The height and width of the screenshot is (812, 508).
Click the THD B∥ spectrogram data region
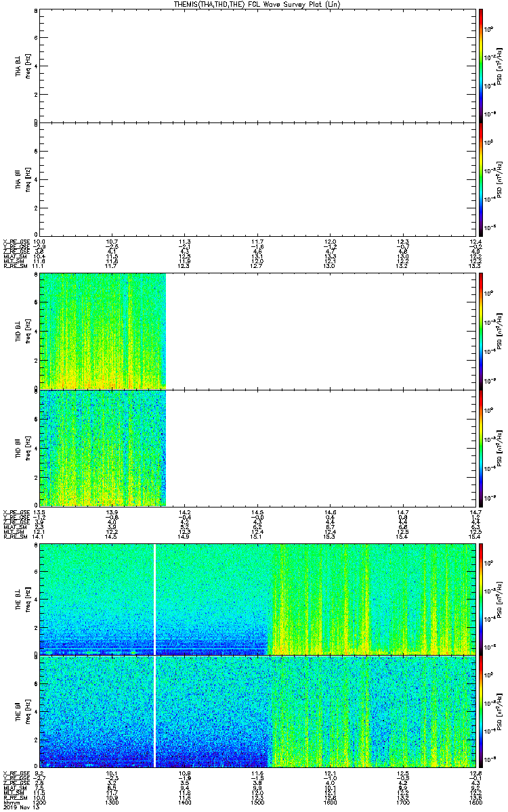click(102, 447)
